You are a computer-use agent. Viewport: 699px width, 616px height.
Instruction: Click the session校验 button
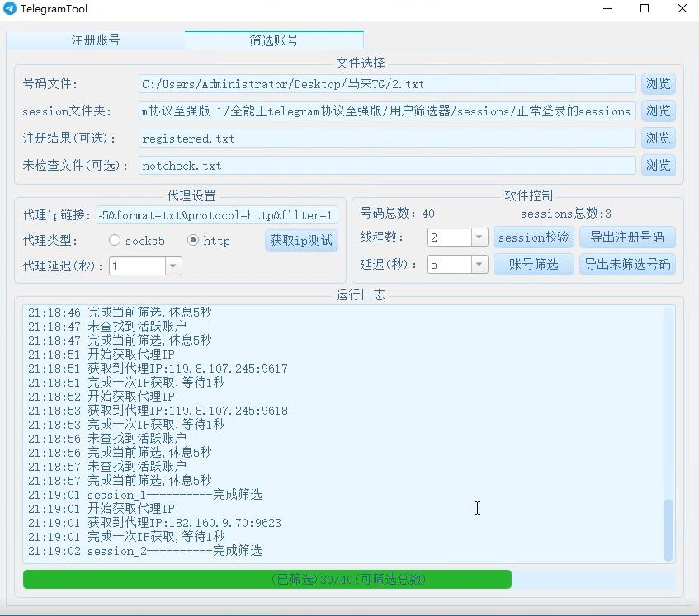pyautogui.click(x=533, y=237)
